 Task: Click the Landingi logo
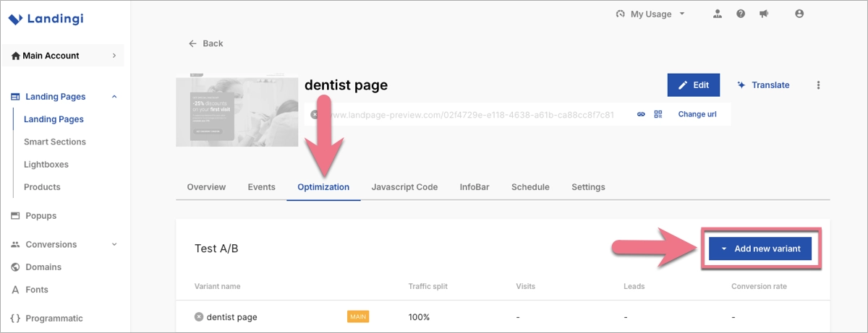click(46, 19)
